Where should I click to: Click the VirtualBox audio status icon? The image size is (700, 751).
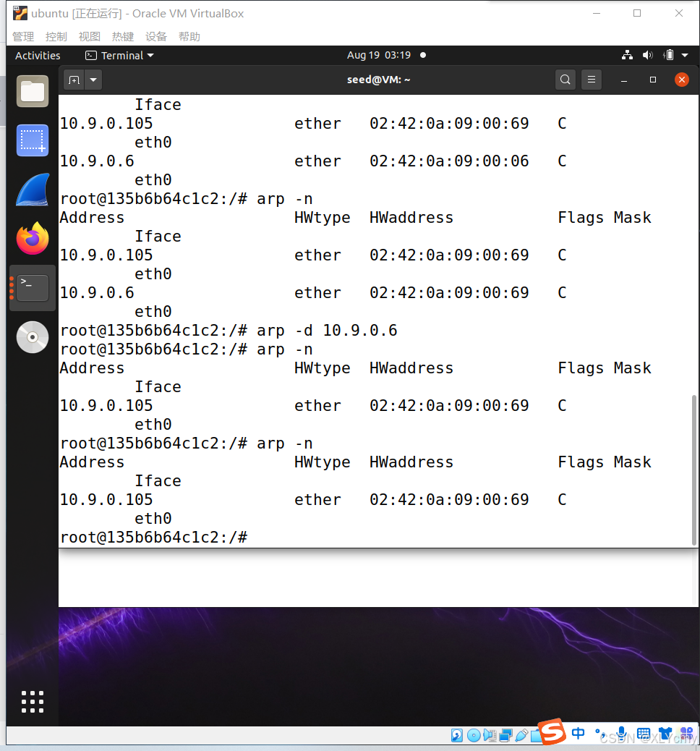(x=490, y=734)
